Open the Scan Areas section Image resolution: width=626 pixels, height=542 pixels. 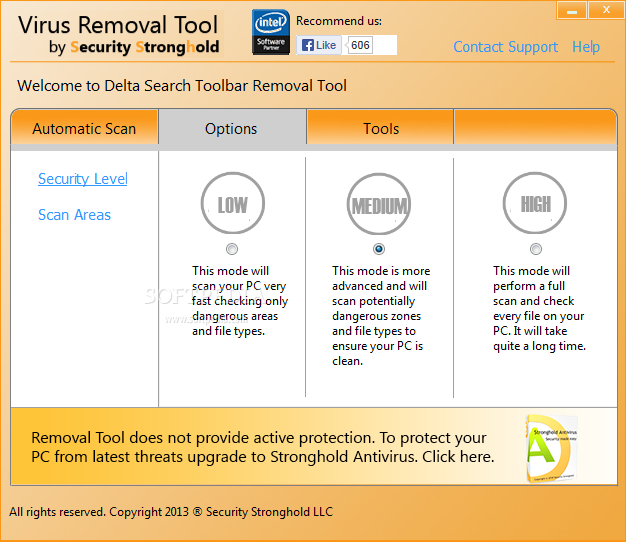pyautogui.click(x=74, y=215)
